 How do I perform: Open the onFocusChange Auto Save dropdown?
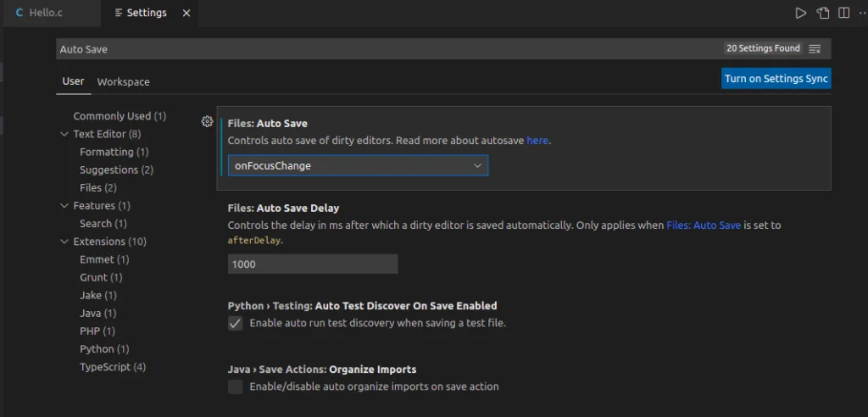pyautogui.click(x=358, y=166)
